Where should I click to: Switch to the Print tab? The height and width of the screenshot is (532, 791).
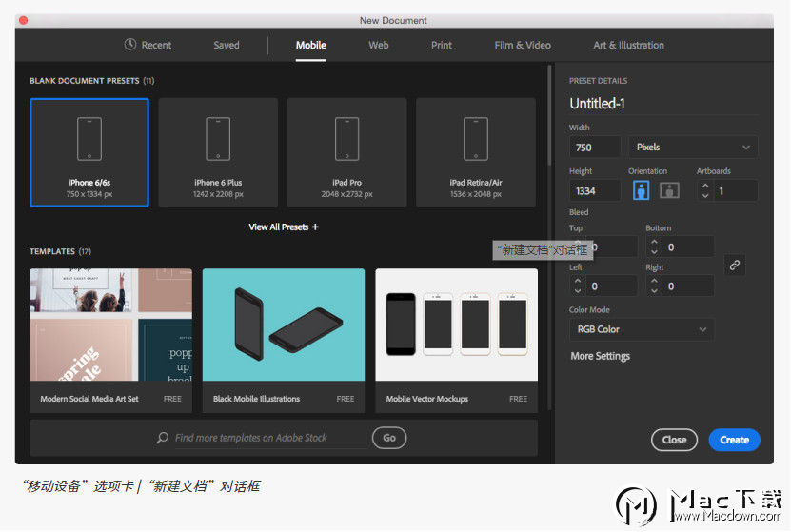click(x=442, y=45)
